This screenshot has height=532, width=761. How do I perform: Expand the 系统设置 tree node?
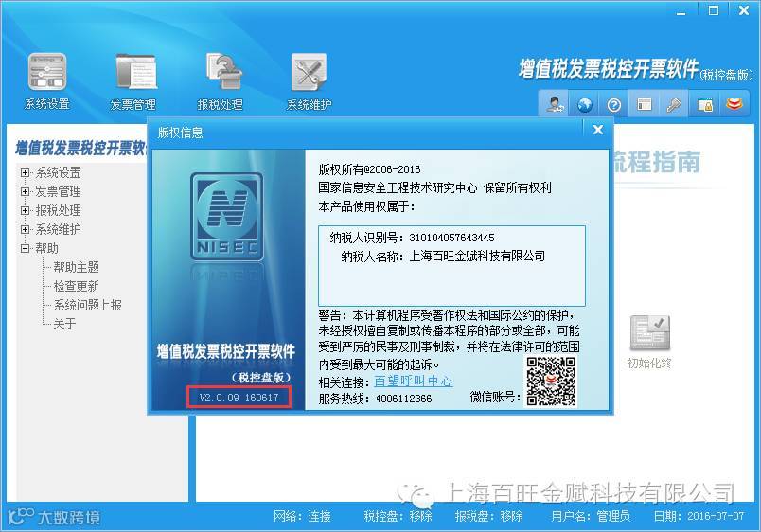(26, 172)
